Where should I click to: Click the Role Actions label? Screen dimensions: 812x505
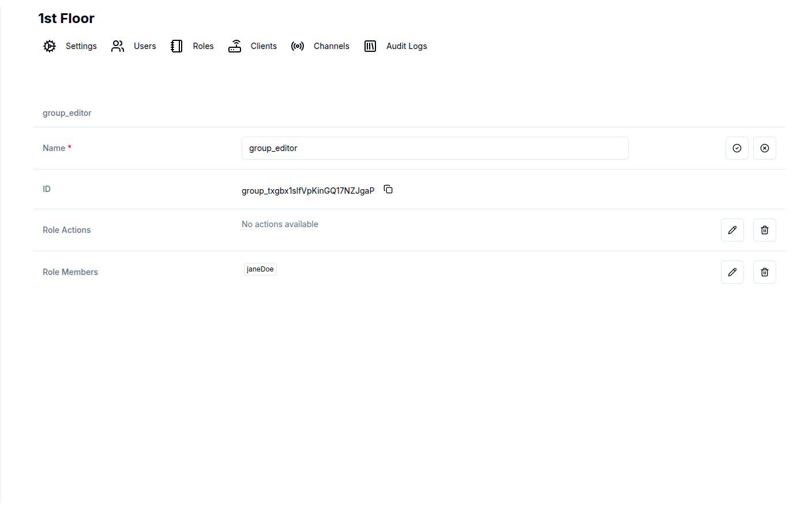[x=66, y=230]
